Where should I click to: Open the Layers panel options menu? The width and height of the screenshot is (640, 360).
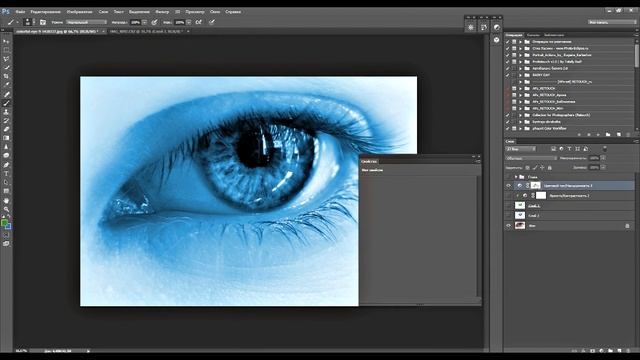tap(636, 141)
